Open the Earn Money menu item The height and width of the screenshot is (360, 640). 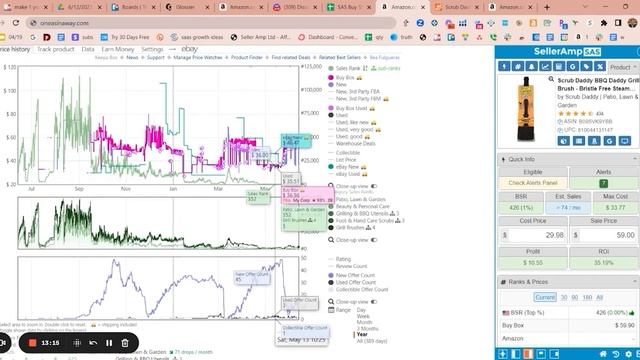click(x=118, y=49)
